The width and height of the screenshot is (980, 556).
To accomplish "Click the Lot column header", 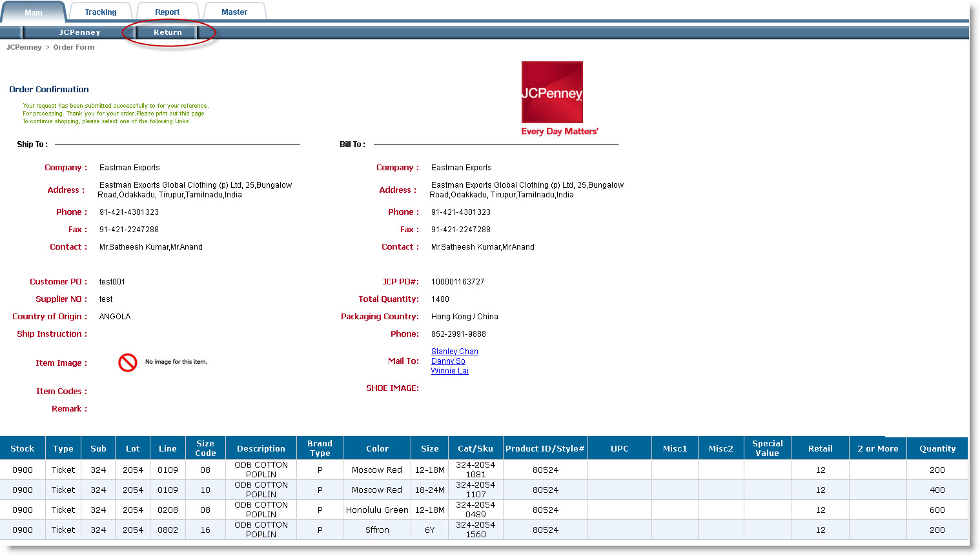I will point(133,449).
